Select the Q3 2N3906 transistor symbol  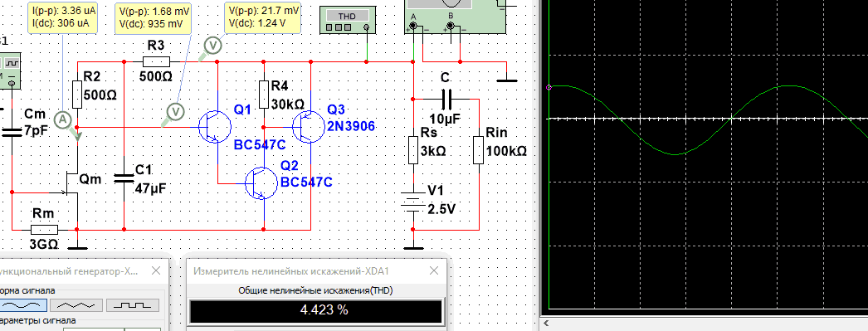[308, 127]
